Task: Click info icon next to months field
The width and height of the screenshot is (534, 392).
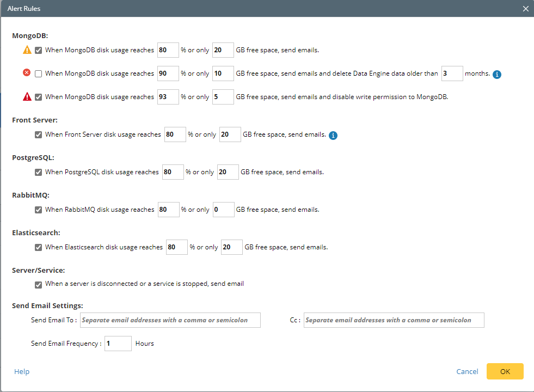Action: point(496,74)
